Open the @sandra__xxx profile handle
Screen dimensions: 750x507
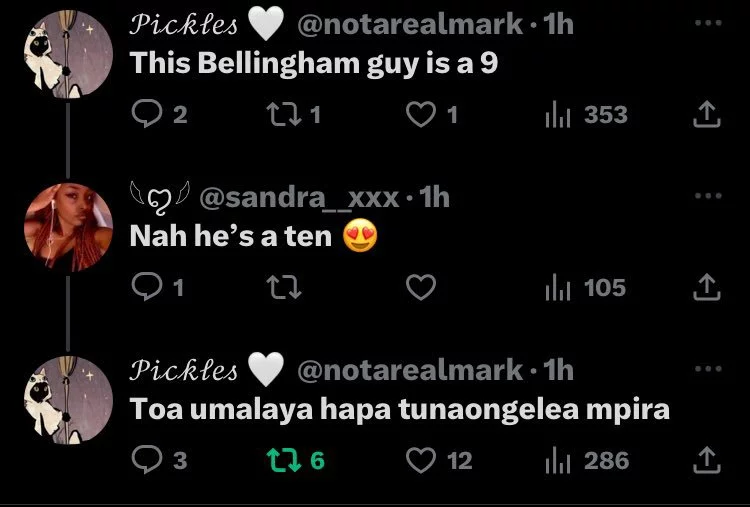299,197
